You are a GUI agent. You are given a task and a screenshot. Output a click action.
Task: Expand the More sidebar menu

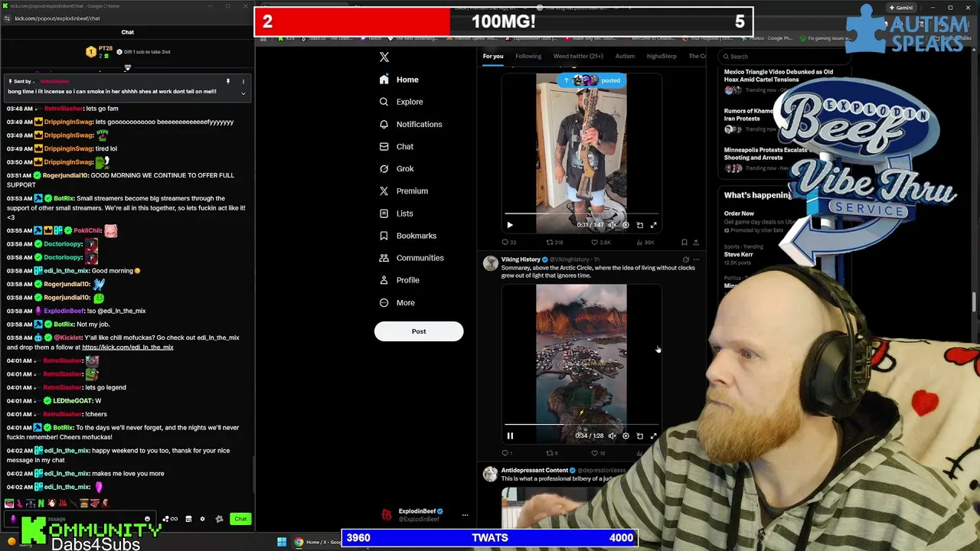(397, 302)
